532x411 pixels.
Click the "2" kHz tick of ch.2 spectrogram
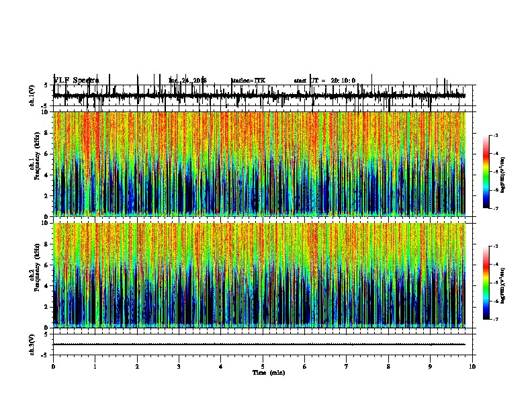point(47,307)
